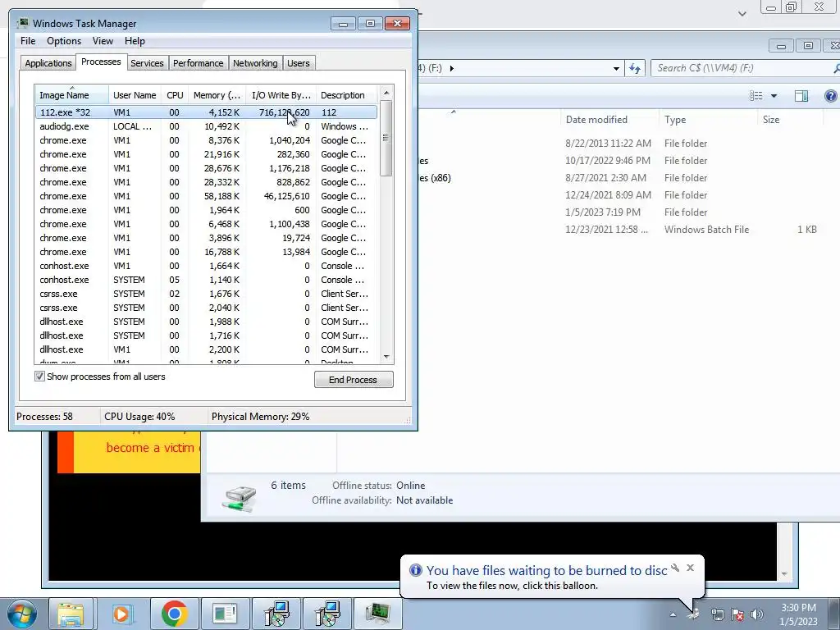Open address bar dropdown in Explorer window
The height and width of the screenshot is (630, 840).
(x=616, y=69)
